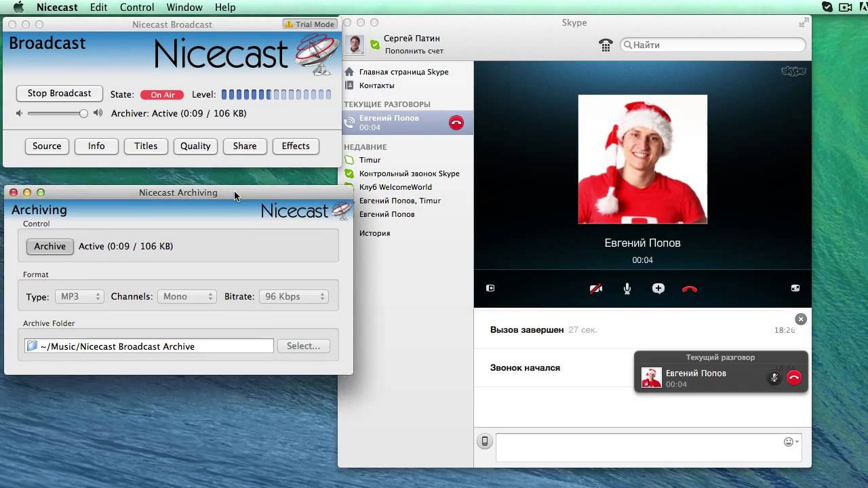Viewport: 868px width, 488px height.
Task: Click the loud volume speaker icon
Action: click(98, 113)
